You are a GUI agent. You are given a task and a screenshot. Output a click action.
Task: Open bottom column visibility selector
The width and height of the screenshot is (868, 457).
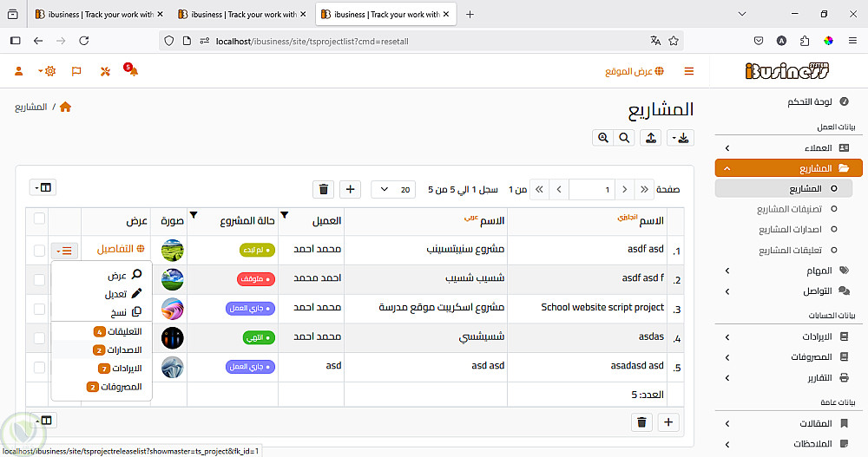pyautogui.click(x=43, y=421)
